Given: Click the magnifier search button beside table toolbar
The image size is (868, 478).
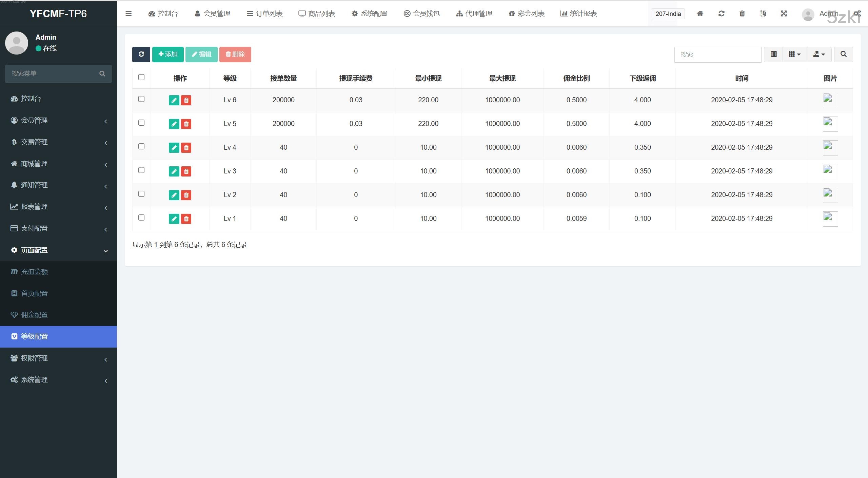Looking at the screenshot, I should [843, 54].
